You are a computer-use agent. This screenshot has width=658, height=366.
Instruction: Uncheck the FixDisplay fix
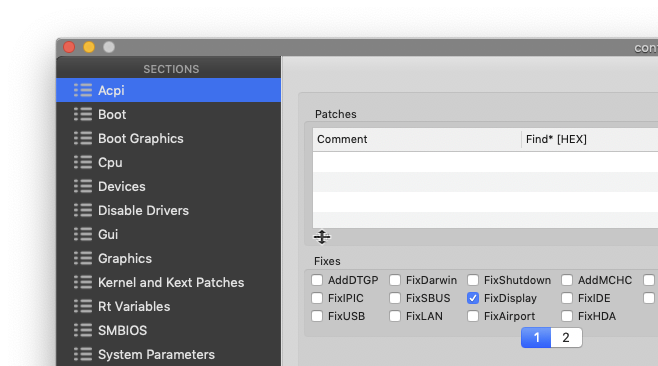coord(473,298)
